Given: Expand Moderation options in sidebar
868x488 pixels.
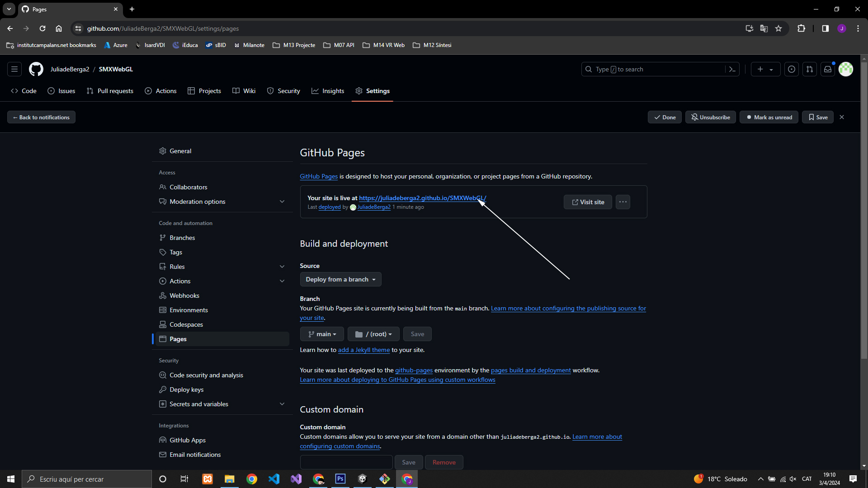Looking at the screenshot, I should (282, 202).
